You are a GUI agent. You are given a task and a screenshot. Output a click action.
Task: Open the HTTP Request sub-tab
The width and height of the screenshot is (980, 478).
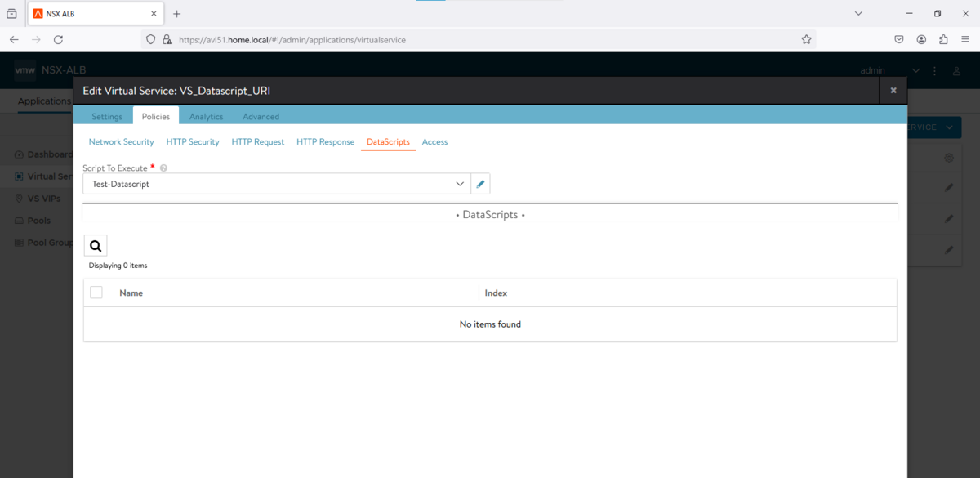258,142
